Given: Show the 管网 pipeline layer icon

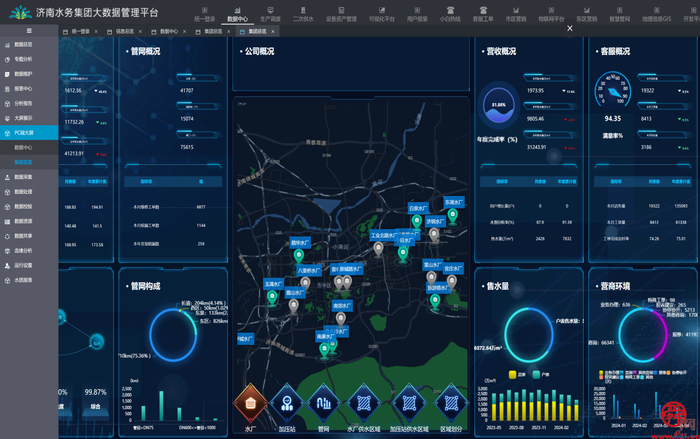Looking at the screenshot, I should (324, 403).
